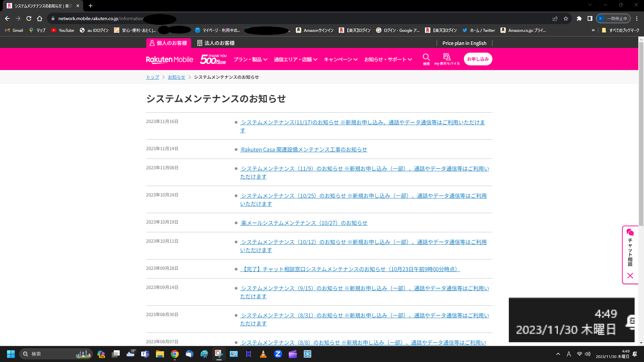
Task: Open Chrome from the Windows taskbar
Action: click(174, 354)
